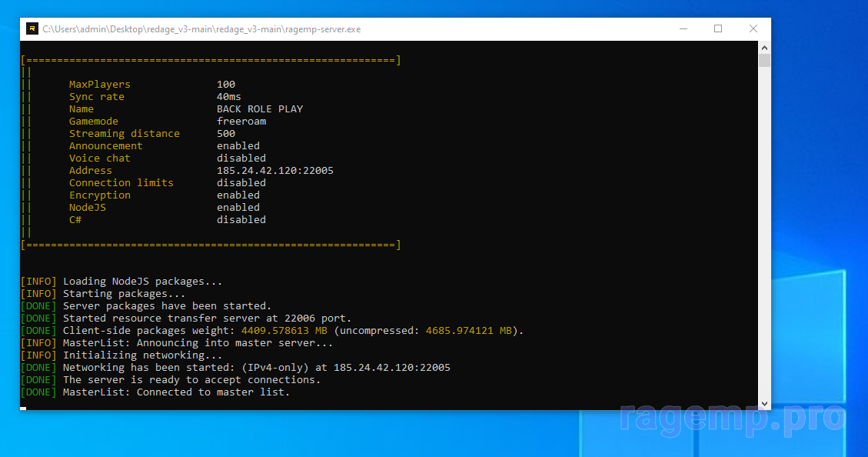Click the C# label
This screenshot has width=868, height=457.
[x=75, y=219]
